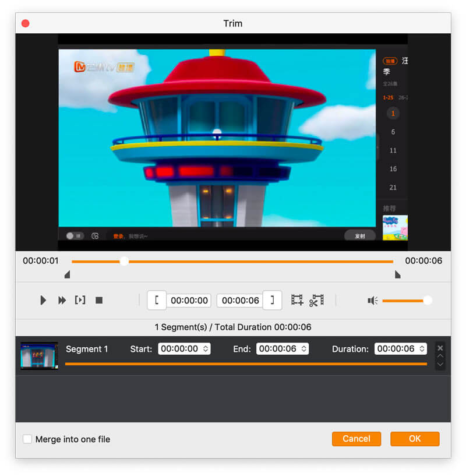This screenshot has width=466, height=476.
Task: Click the End time stepper of Segment 1
Action: point(303,349)
